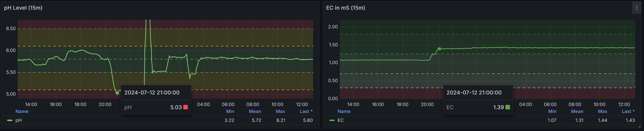The image size is (644, 131).
Task: Click the EC panel resize handle corner
Action: tap(639, 126)
